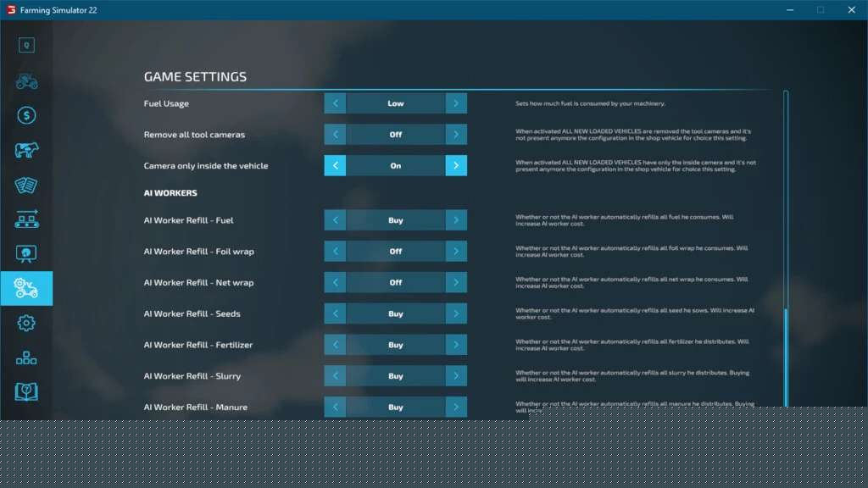Increase Fuel Usage with right arrow

[x=456, y=103]
